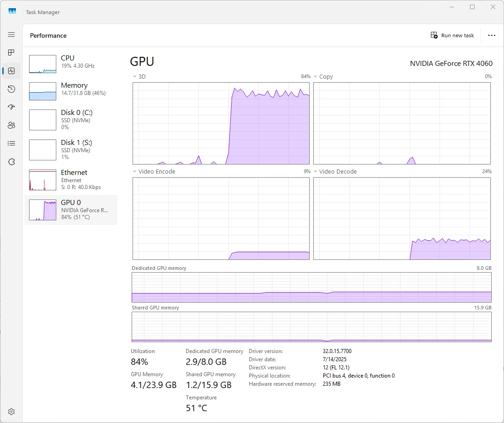The image size is (504, 423).
Task: Click the driver version 32.0.15.7700
Action: point(337,351)
